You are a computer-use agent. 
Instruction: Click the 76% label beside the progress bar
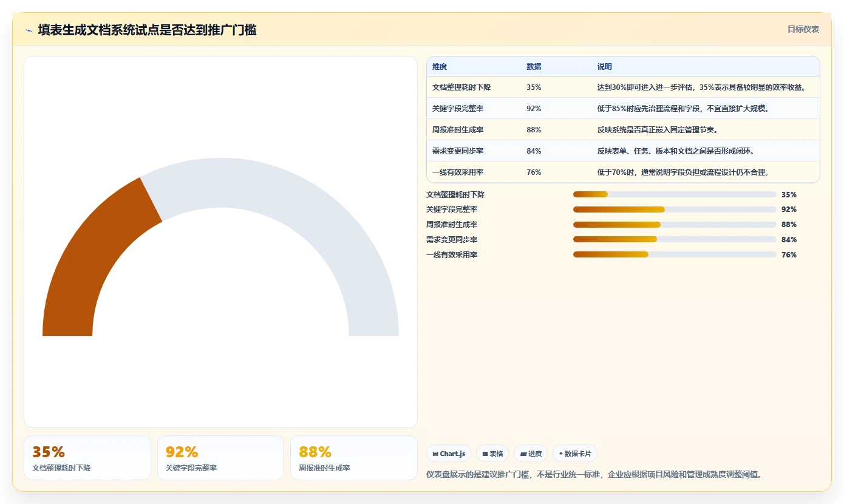pyautogui.click(x=789, y=255)
